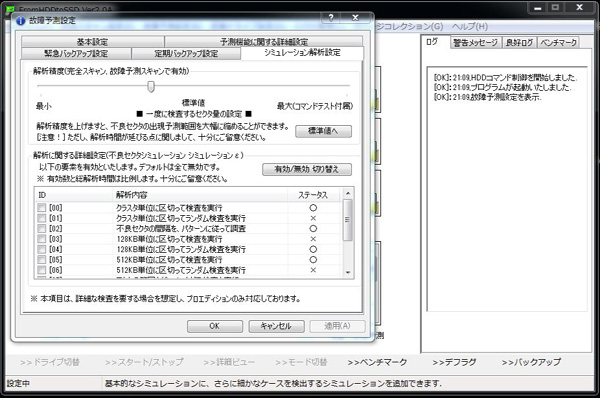Minimize the FromHDDtoSSD main window
The image size is (600, 398).
coord(538,8)
